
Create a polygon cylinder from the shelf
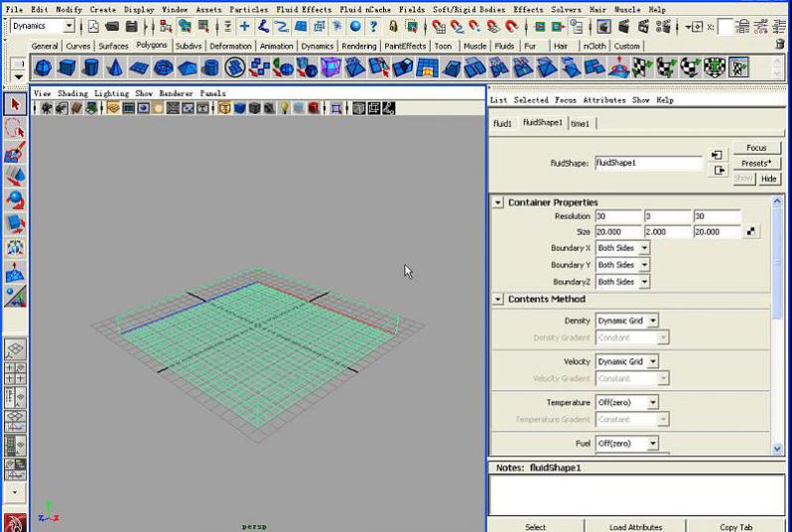coord(91,67)
